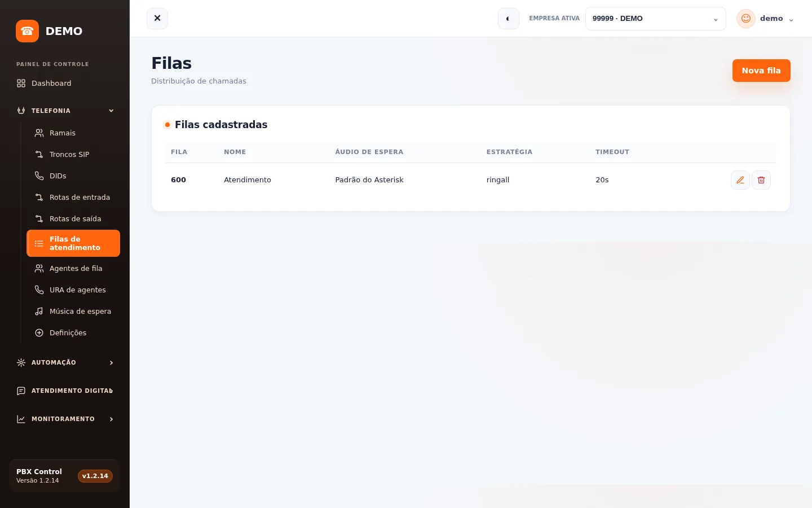Open Agentes de fila
This screenshot has height=508, width=812.
73,269
